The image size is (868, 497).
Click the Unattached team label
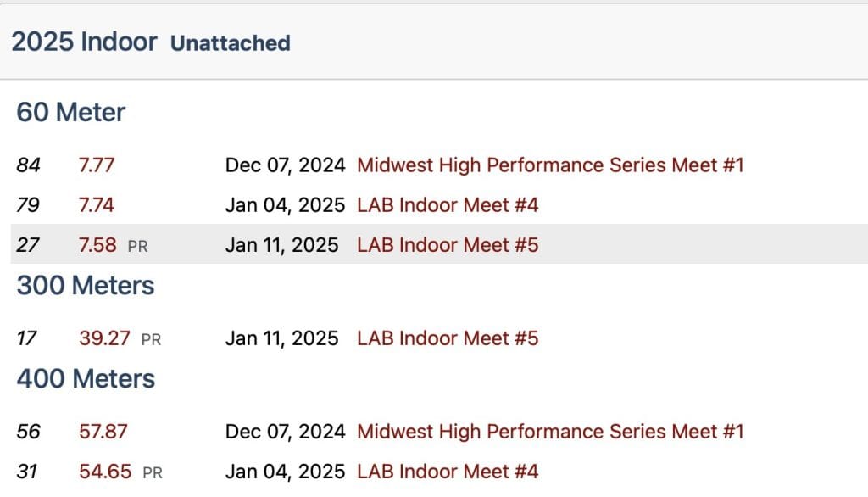point(231,43)
